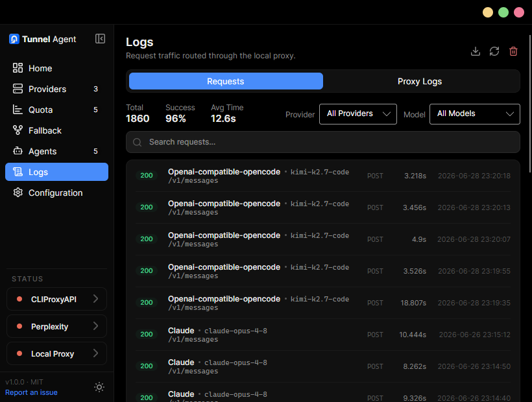The image size is (532, 402).
Task: Click the Providers count badge 3
Action: (95, 89)
